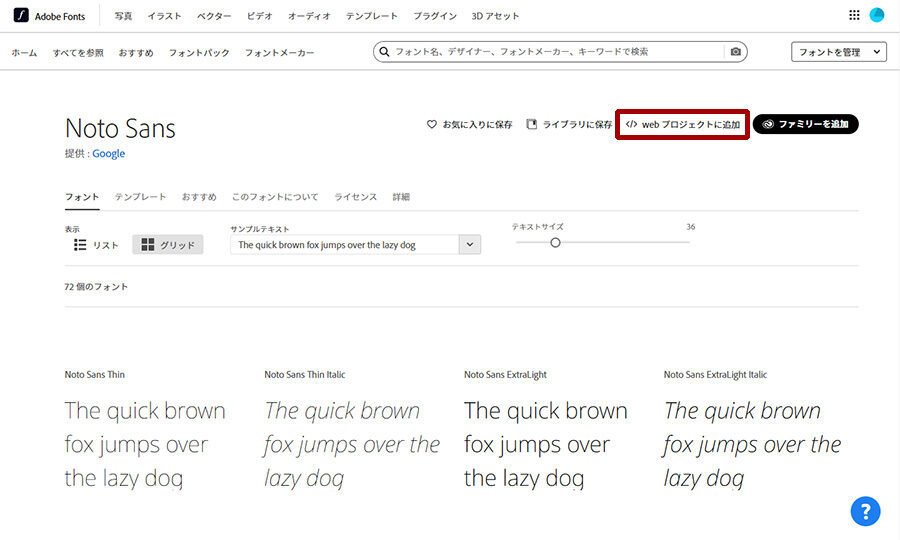The image size is (900, 540).
Task: Switch to グリッド grid view
Action: click(168, 244)
